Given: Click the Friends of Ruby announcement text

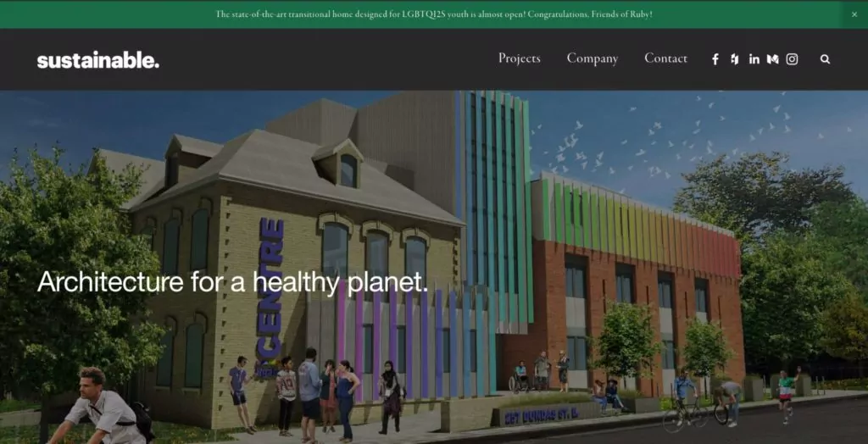Looking at the screenshot, I should click(x=434, y=14).
